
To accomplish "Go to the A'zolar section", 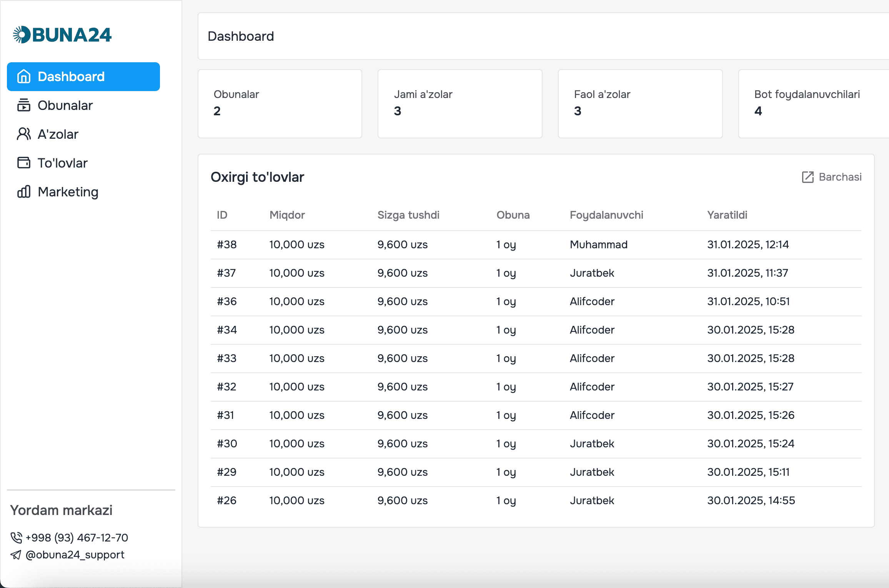I will 83,134.
